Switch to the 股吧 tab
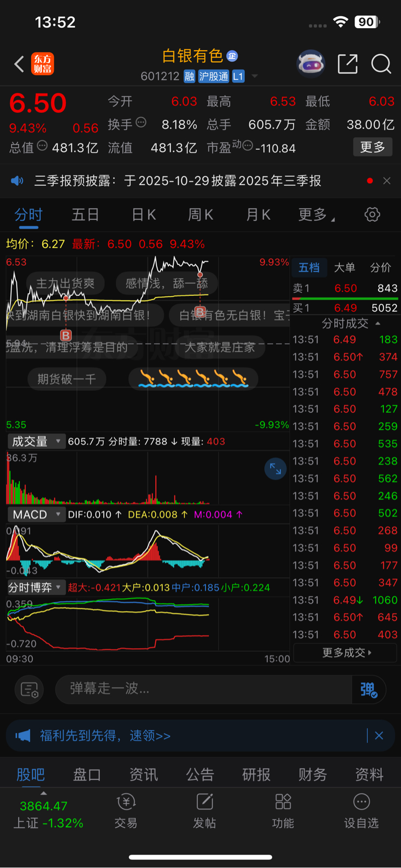Screen dimensions: 401x868 tap(30, 775)
